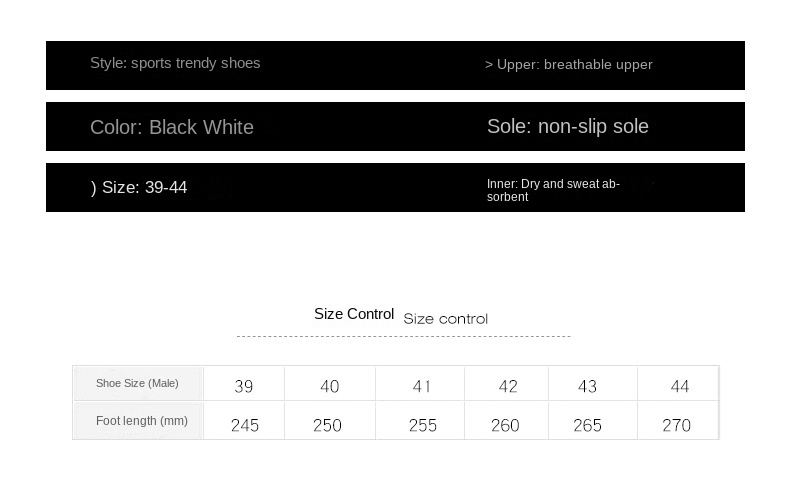This screenshot has width=790, height=486.
Task: Select the "Foot length (mm)" row header
Action: tap(142, 421)
